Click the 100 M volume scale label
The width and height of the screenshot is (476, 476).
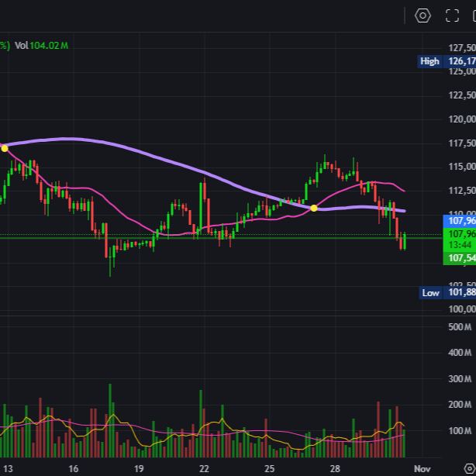pyautogui.click(x=460, y=431)
